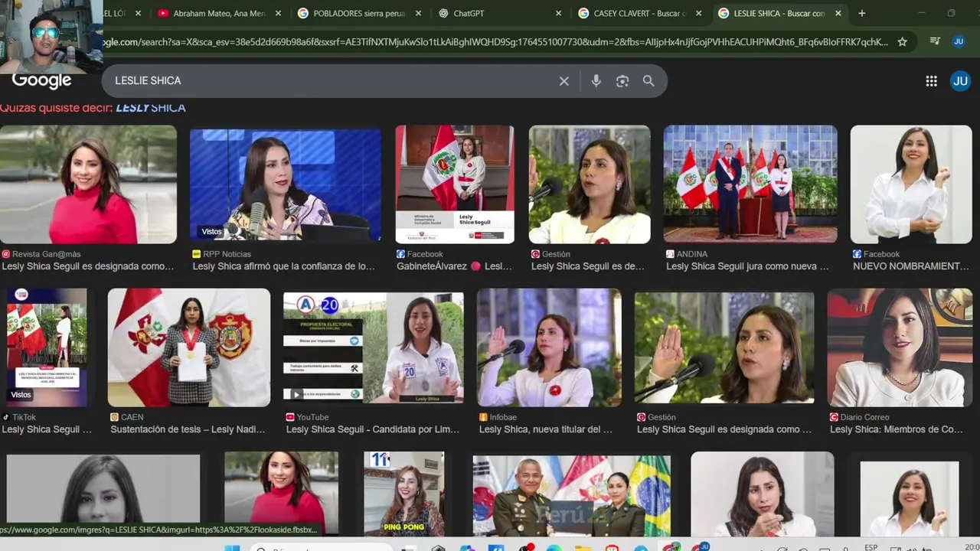Image resolution: width=980 pixels, height=551 pixels.
Task: Clear the search box with the X icon
Action: pos(564,81)
